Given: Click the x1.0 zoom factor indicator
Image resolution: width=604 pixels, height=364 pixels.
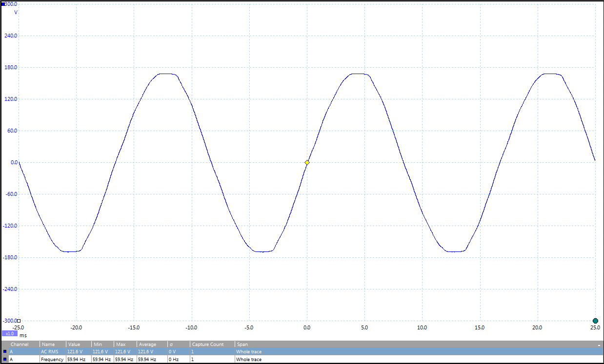Looking at the screenshot, I should click(x=10, y=334).
